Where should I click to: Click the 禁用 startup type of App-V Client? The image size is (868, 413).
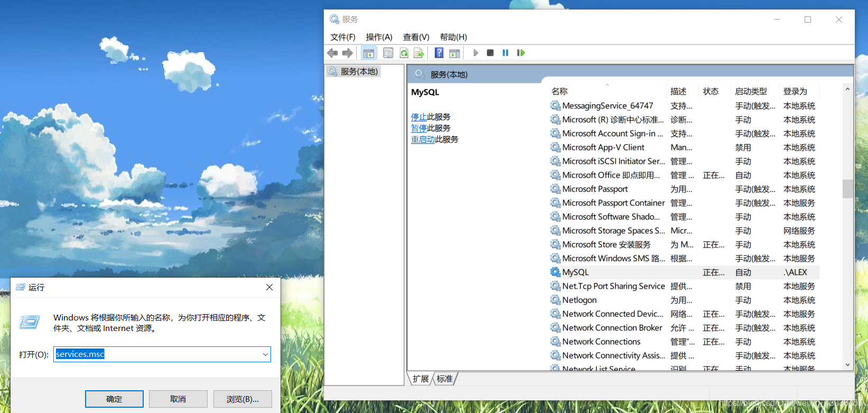click(x=743, y=148)
